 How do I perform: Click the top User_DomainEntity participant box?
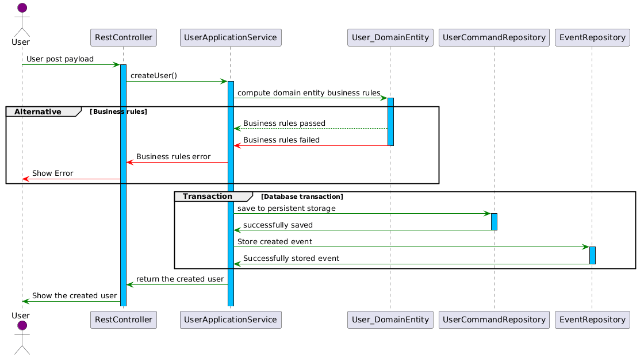390,37
